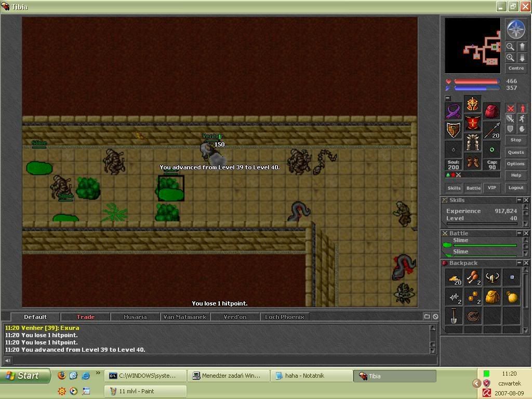Image resolution: width=532 pixels, height=399 pixels.
Task: Toggle secure mode hand icon
Action: point(522,129)
